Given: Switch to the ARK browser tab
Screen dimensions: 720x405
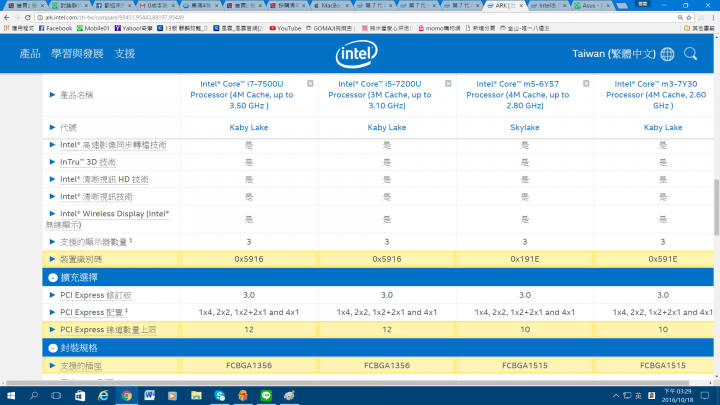Looking at the screenshot, I should [x=505, y=6].
